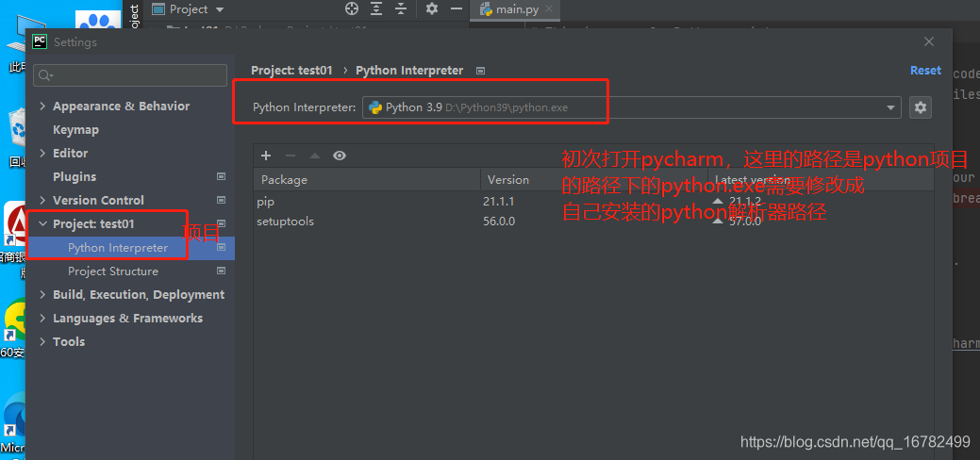
Task: Click the Appearance & Behavior label
Action: (122, 107)
